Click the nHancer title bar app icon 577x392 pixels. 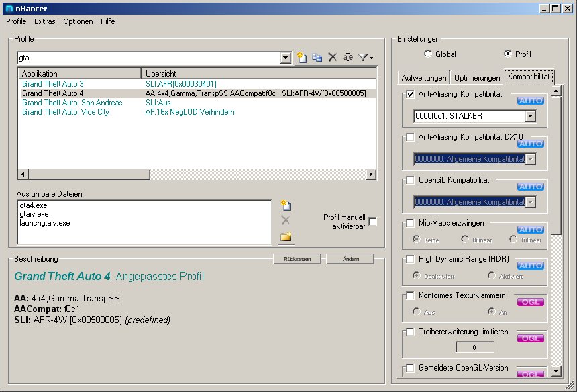pyautogui.click(x=9, y=9)
